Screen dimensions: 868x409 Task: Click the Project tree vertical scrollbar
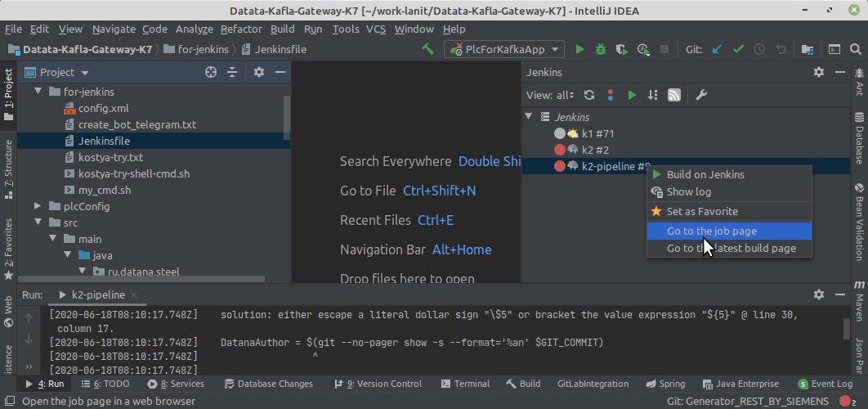pos(287,118)
